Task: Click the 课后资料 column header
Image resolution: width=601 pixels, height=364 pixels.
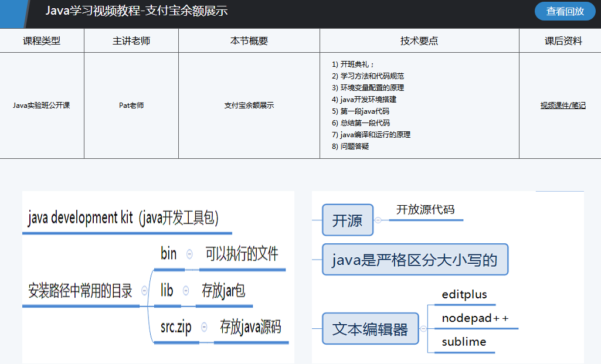Action: [563, 41]
